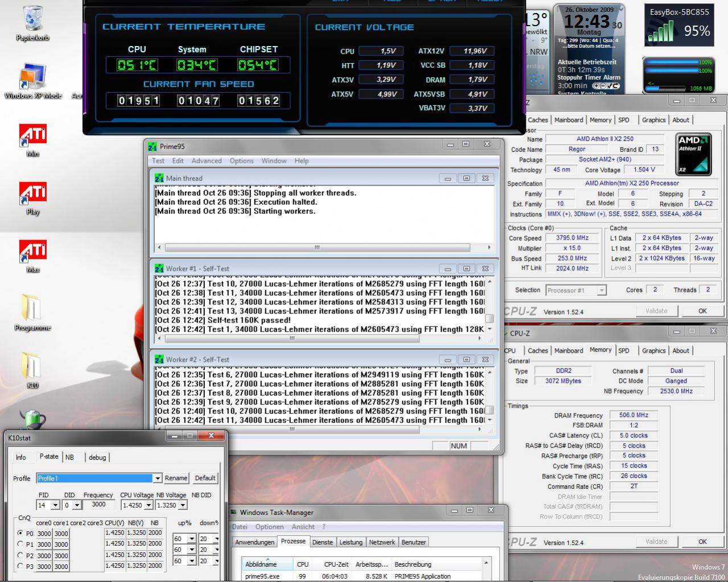The width and height of the screenshot is (728, 582).
Task: Select the P0 radio button in K10stat
Action: coord(20,534)
